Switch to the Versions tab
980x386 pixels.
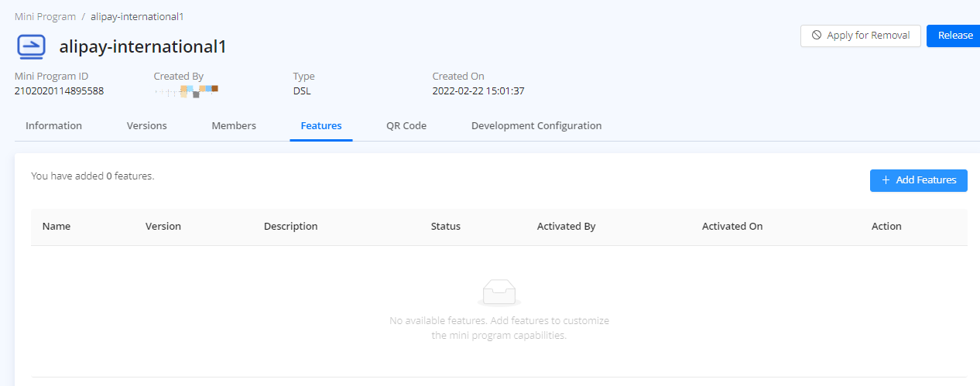146,126
